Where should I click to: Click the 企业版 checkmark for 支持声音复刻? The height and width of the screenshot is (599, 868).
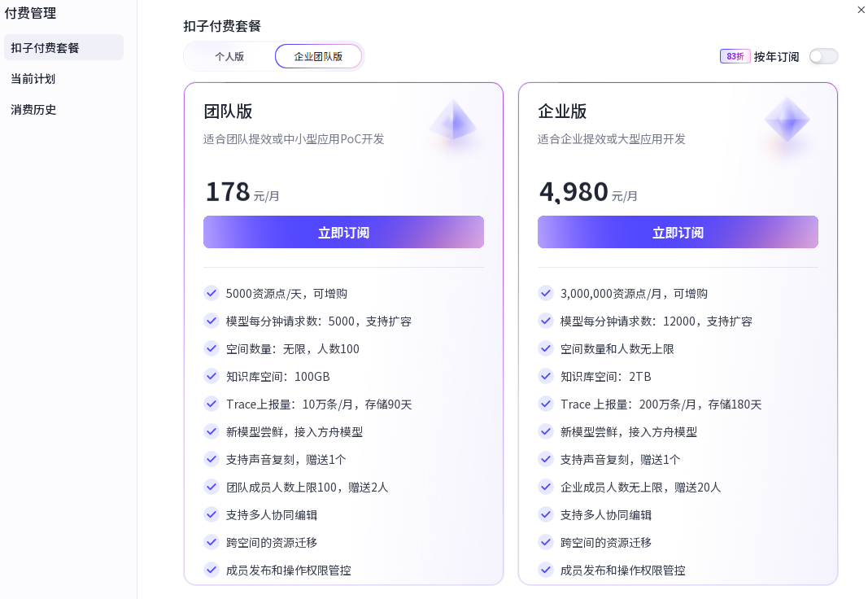pyautogui.click(x=546, y=459)
